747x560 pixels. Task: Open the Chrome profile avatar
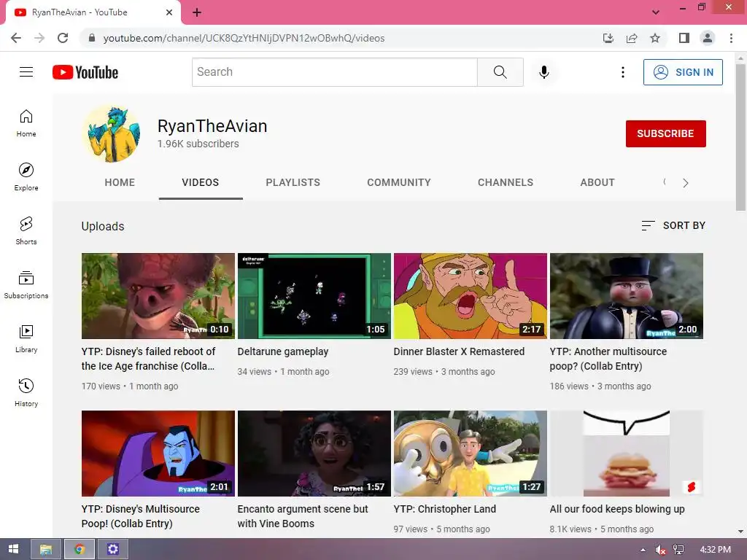tap(708, 38)
